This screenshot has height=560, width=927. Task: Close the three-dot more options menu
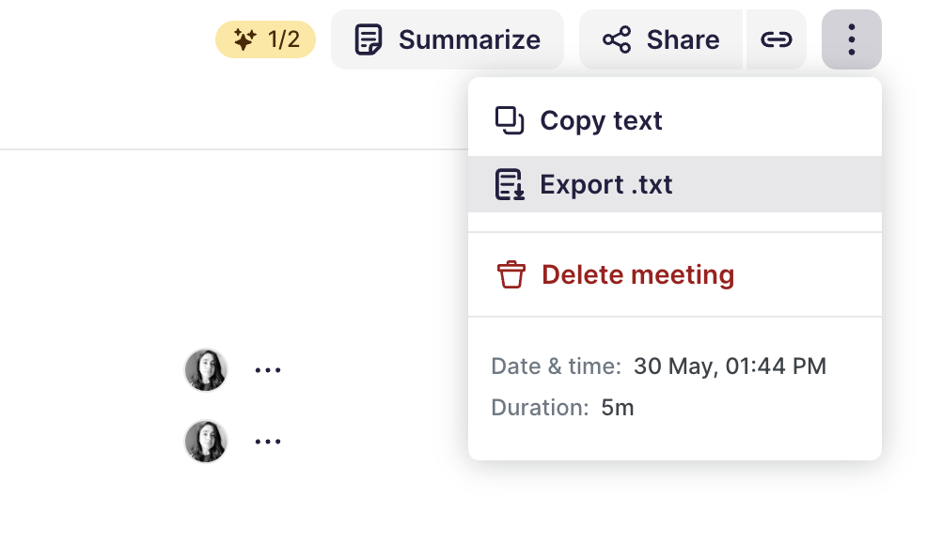(851, 39)
